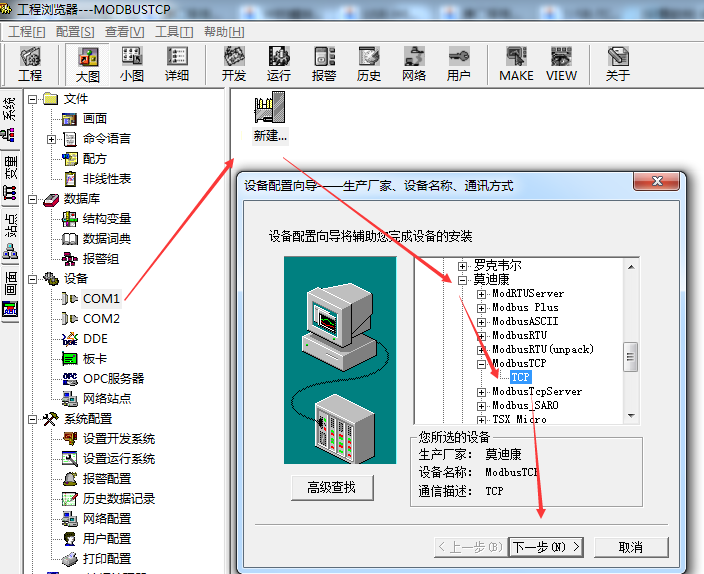
Task: Expand Modbus_SARO node
Action: click(481, 406)
